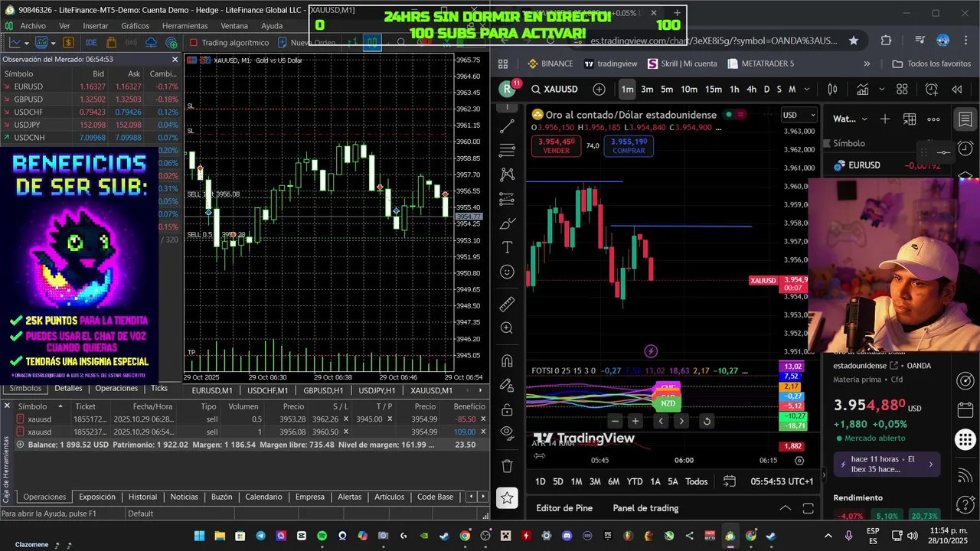The height and width of the screenshot is (551, 980).
Task: Select the zoom in magnifier tool
Action: click(507, 328)
